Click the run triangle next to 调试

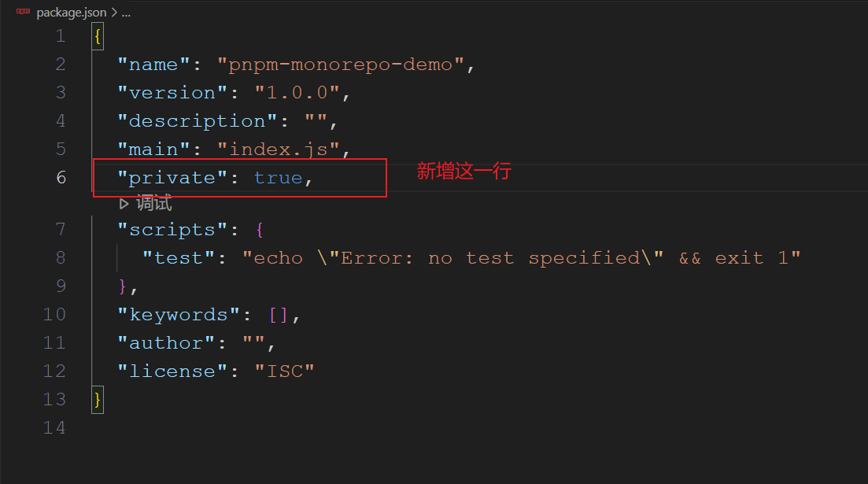[x=123, y=203]
